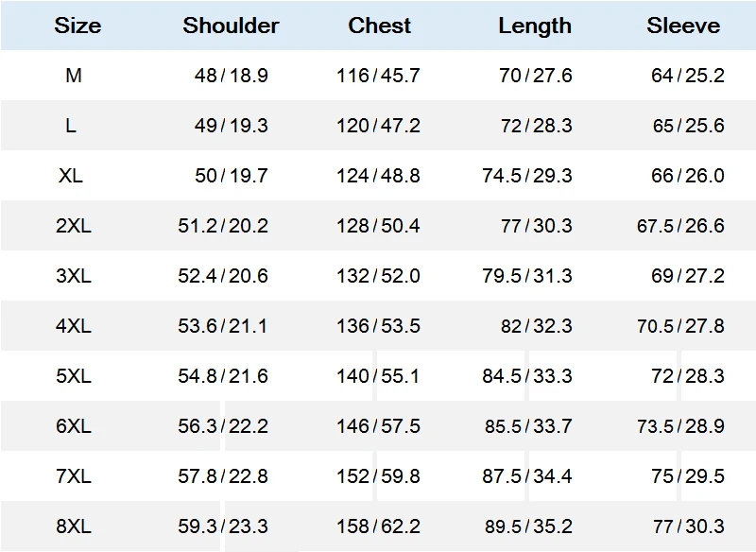Select the Sleeve column header
The image size is (756, 552).
[683, 26]
